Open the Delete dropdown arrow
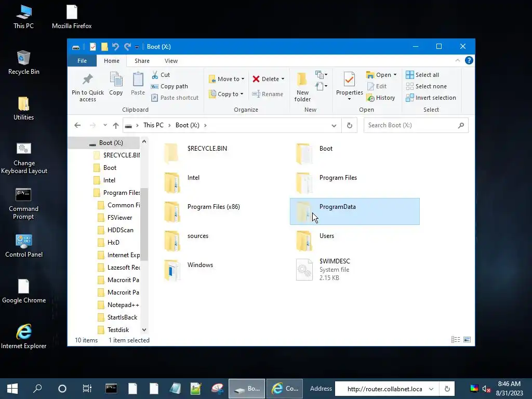 click(283, 79)
